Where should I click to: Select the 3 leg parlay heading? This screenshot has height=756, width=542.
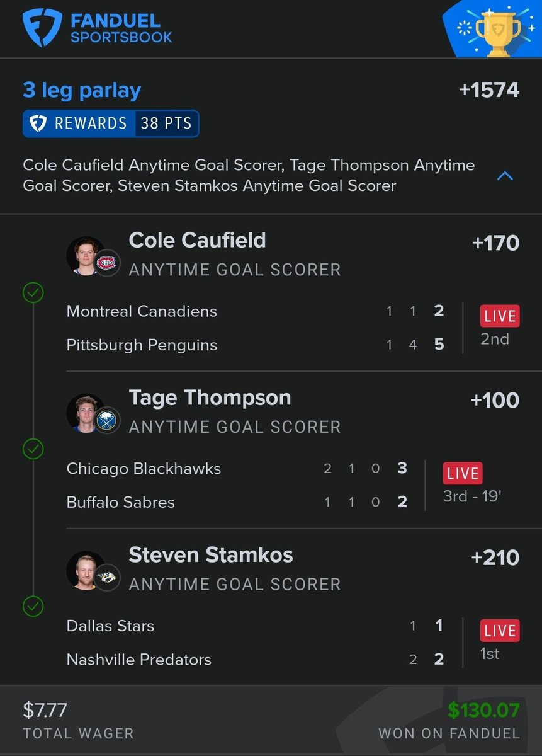point(82,90)
